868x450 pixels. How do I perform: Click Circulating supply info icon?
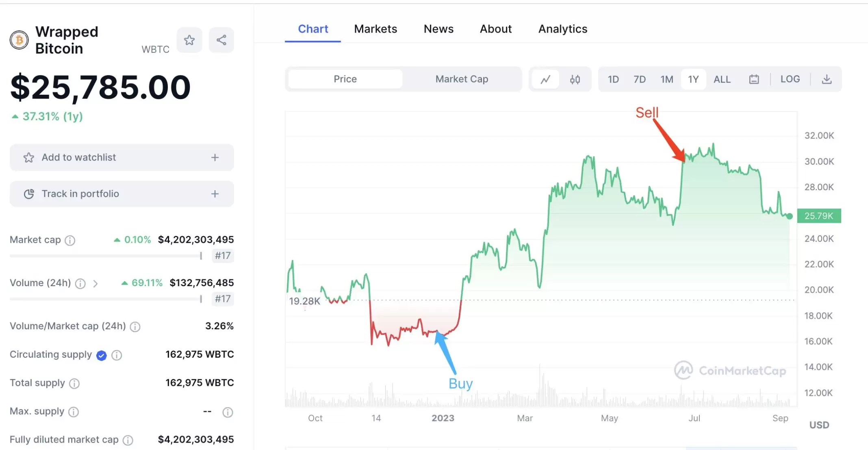pos(117,355)
